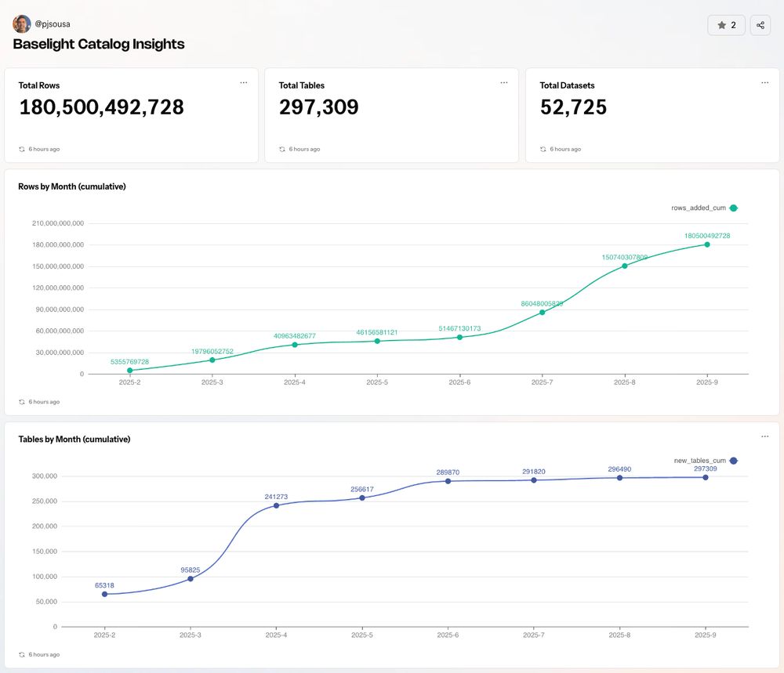
Task: Select the 2025-3 point on the rows chart
Action: point(212,360)
